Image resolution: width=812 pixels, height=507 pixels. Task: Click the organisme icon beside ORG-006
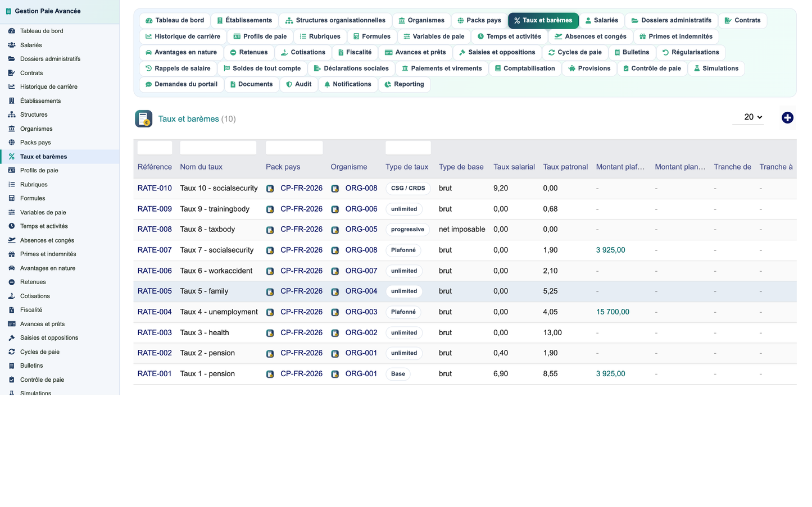(335, 209)
